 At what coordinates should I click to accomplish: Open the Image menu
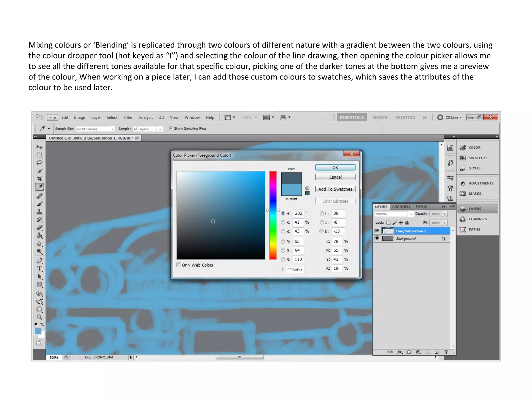click(79, 117)
